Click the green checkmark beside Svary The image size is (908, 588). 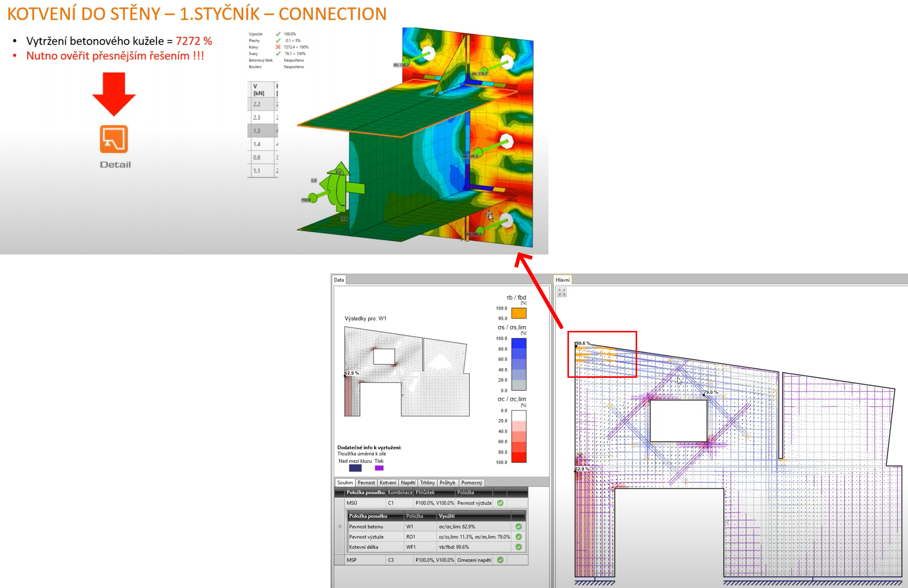click(278, 53)
